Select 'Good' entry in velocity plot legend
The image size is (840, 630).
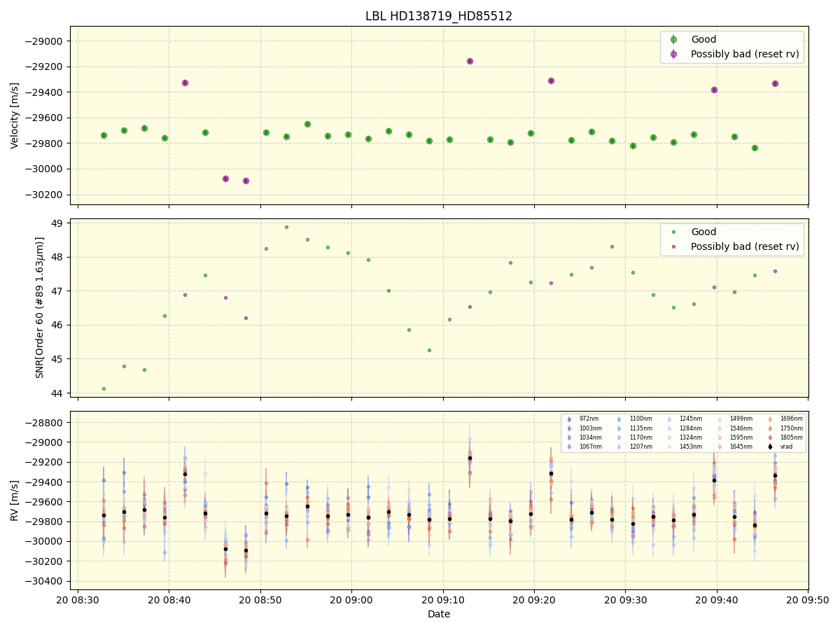point(703,39)
